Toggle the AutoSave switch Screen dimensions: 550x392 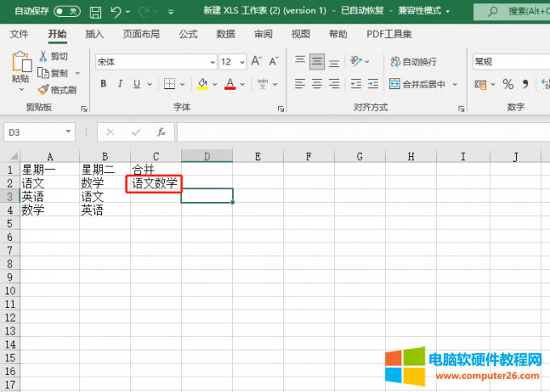[x=67, y=11]
